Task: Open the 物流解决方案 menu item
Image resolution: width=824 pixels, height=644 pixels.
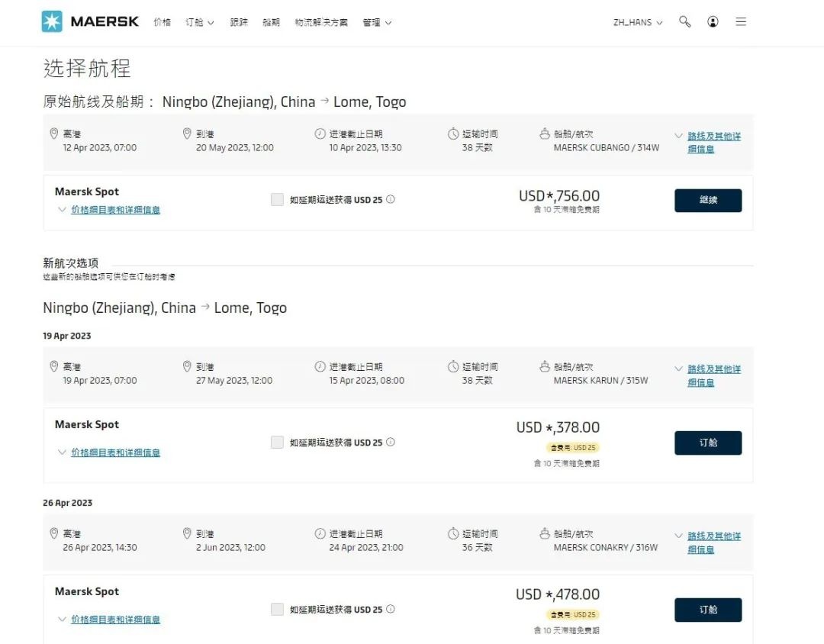Action: (321, 22)
